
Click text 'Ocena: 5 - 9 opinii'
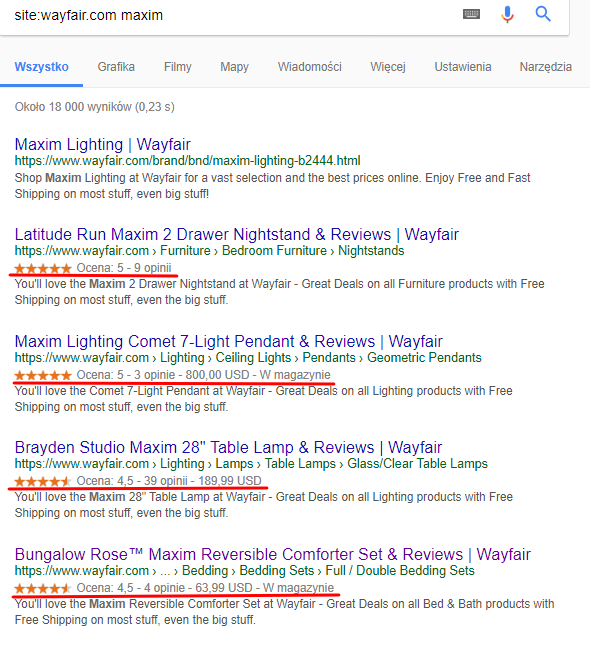(124, 268)
